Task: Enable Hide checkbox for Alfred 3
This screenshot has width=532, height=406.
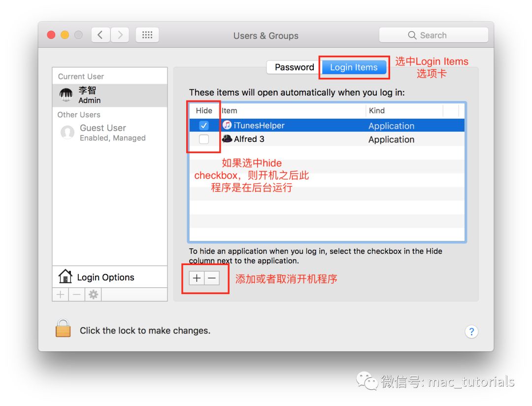Action: [204, 139]
